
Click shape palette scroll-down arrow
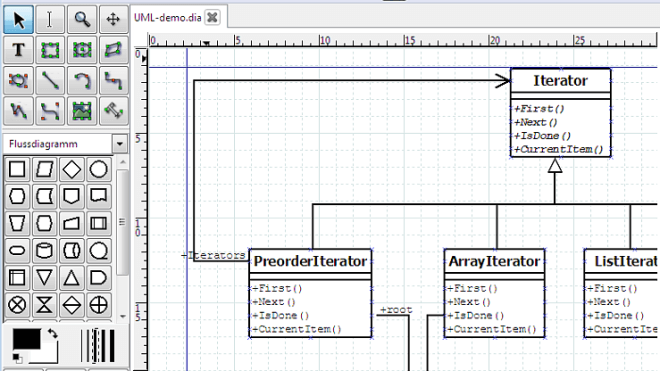click(122, 316)
